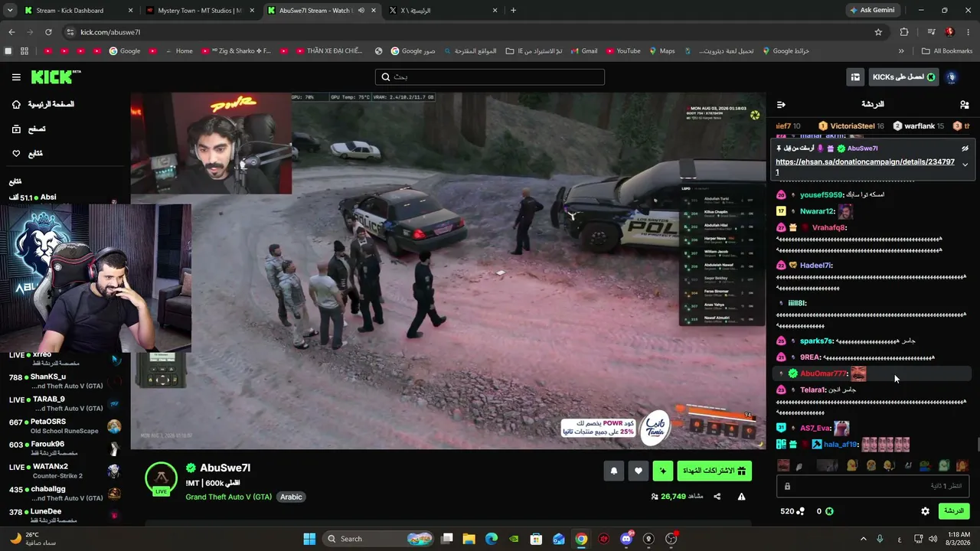Toggle following with the heart button
This screenshot has height=551, width=980.
639,471
